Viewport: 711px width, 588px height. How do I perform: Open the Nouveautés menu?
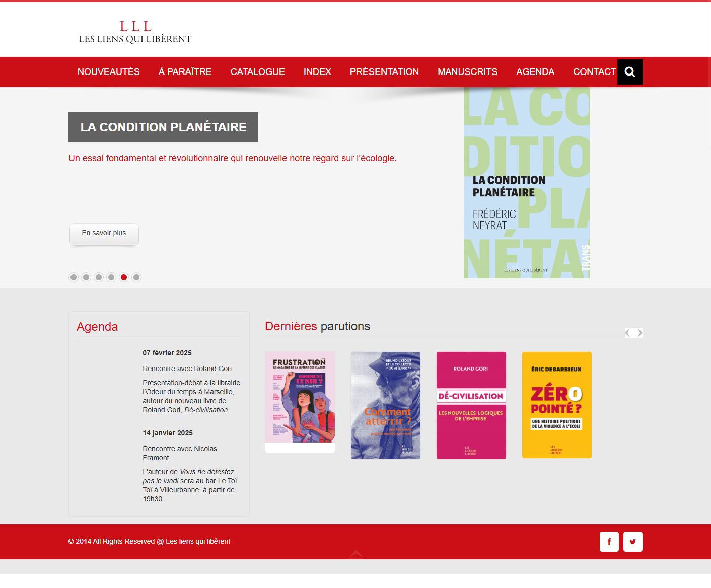(108, 72)
